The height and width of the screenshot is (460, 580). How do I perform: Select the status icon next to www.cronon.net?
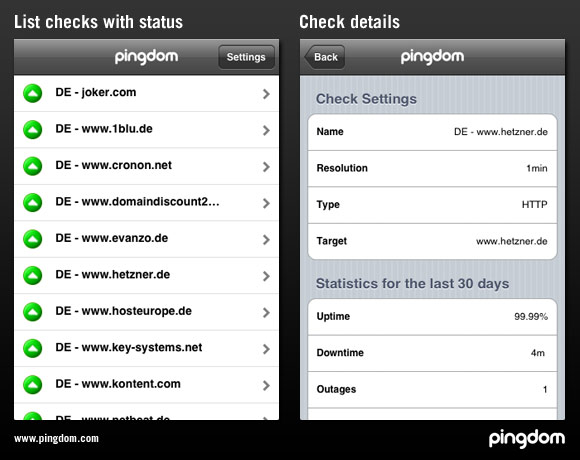(33, 166)
